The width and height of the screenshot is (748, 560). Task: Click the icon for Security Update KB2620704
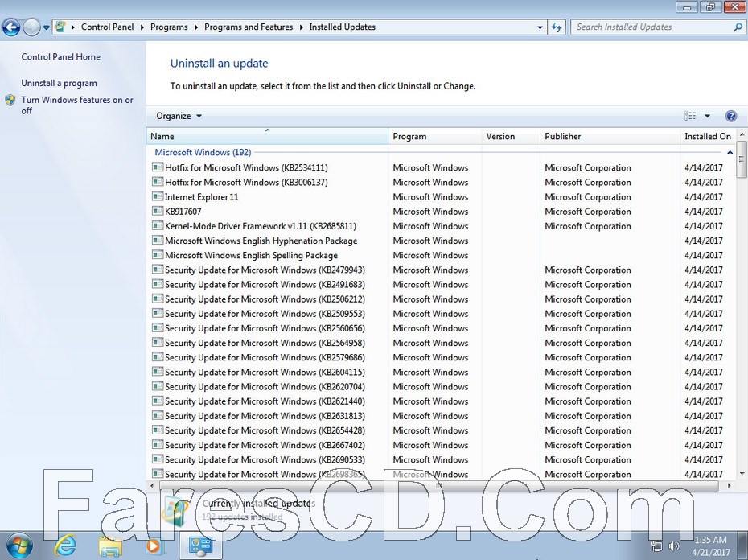pyautogui.click(x=158, y=386)
